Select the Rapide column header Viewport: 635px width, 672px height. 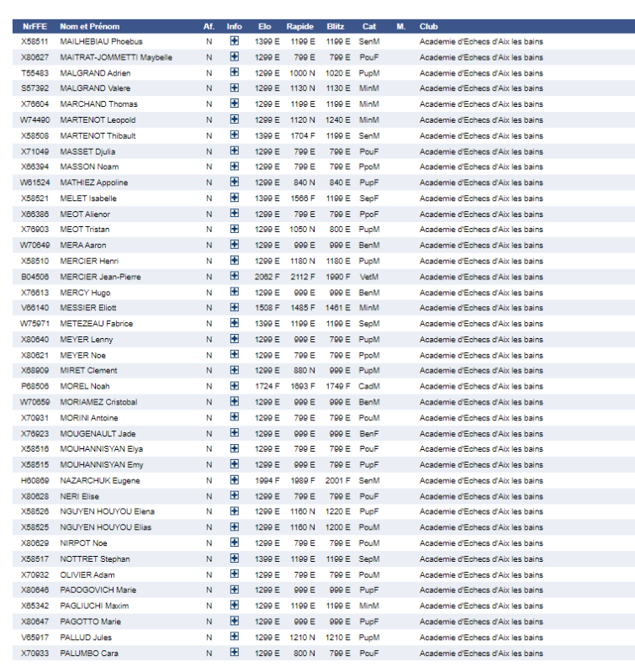(x=299, y=27)
